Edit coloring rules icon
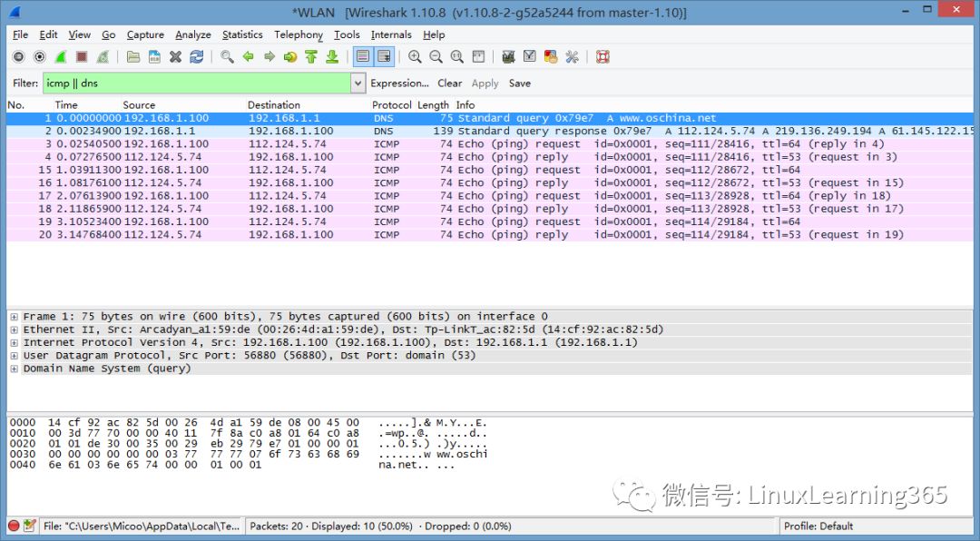This screenshot has height=541, width=980. pos(551,57)
